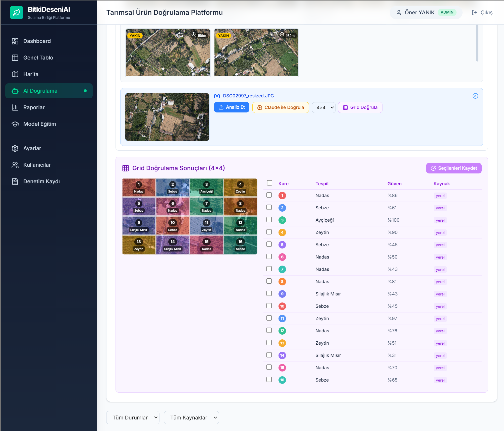504x431 pixels.
Task: Click the teal number 12 badge in the table
Action: pos(282,331)
